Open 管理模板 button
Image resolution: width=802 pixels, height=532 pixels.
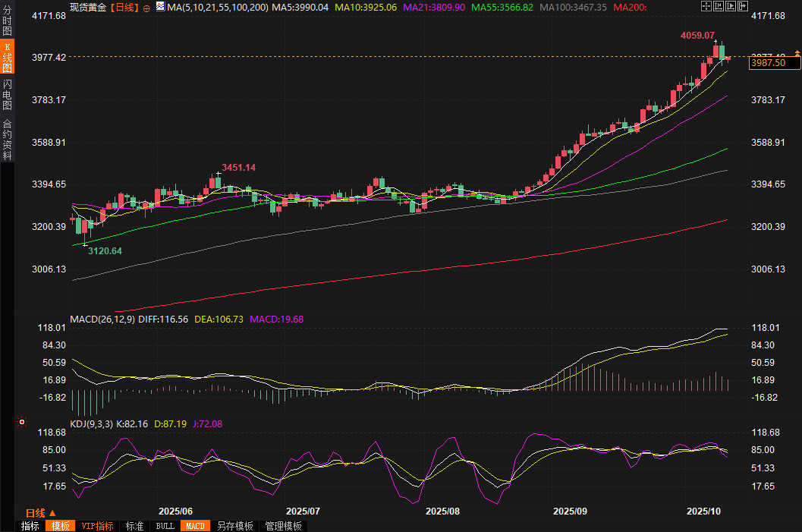[283, 526]
